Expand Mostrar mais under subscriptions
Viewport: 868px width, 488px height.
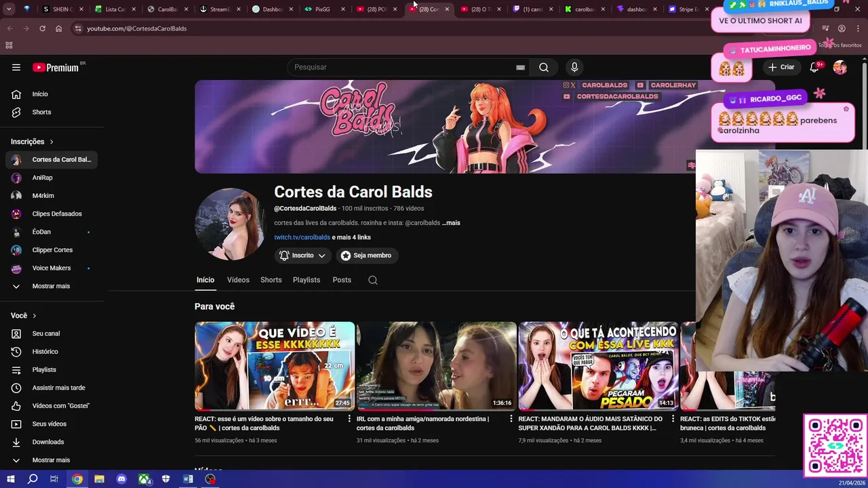(52, 286)
